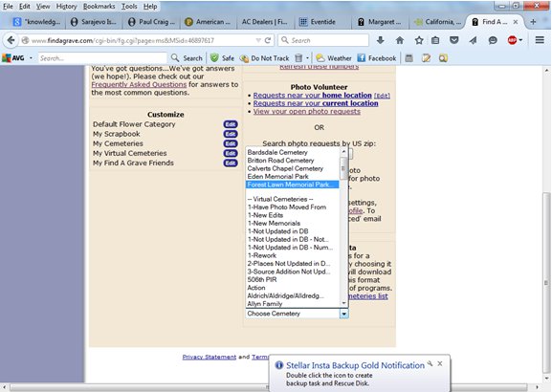Screen dimensions: 552x392
Task: Open the address bar history dropdown
Action: pos(258,40)
